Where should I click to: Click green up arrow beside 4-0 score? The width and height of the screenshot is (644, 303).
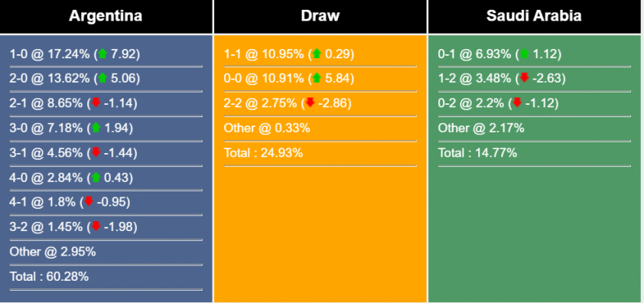tap(96, 178)
